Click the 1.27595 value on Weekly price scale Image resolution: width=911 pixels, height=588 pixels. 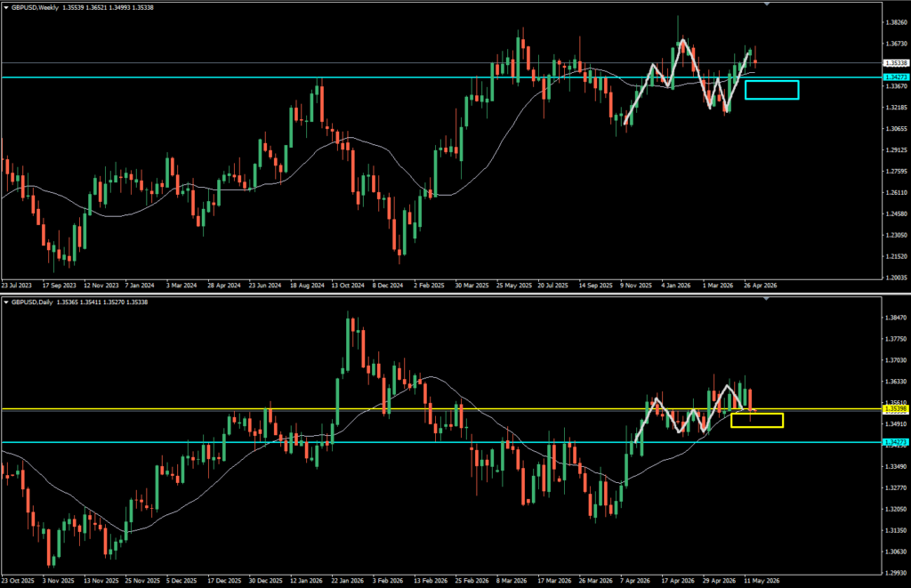(896, 172)
